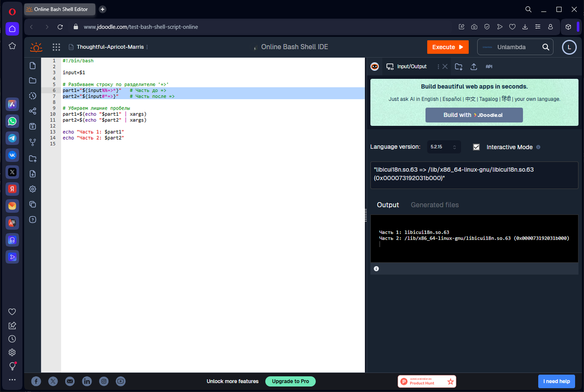This screenshot has width=584, height=392.
Task: Select the Online Bash Shell Editor browser tab
Action: [x=59, y=9]
